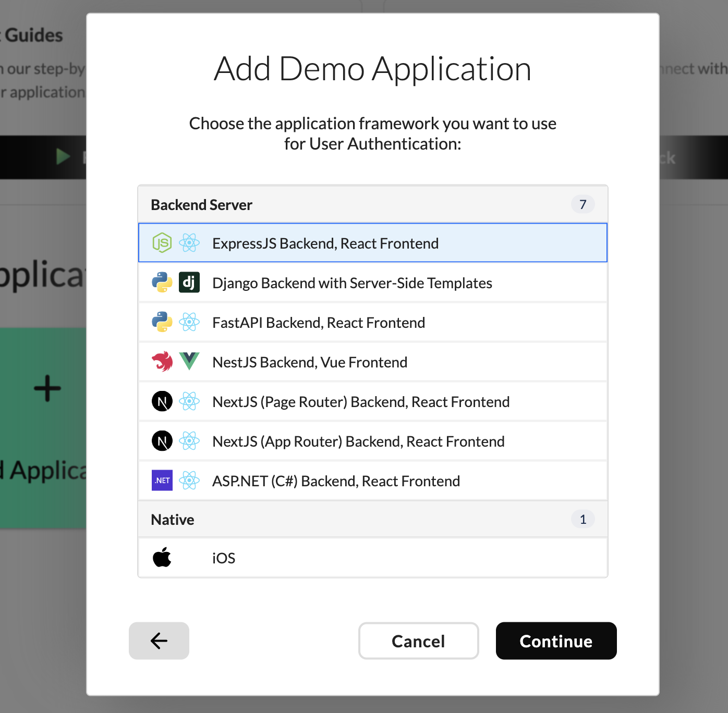728x713 pixels.
Task: Click the React icon in FastAPI row
Action: point(189,322)
